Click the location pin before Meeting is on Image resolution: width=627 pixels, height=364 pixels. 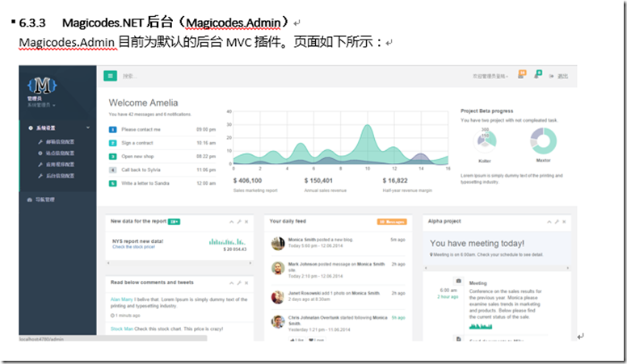point(431,254)
